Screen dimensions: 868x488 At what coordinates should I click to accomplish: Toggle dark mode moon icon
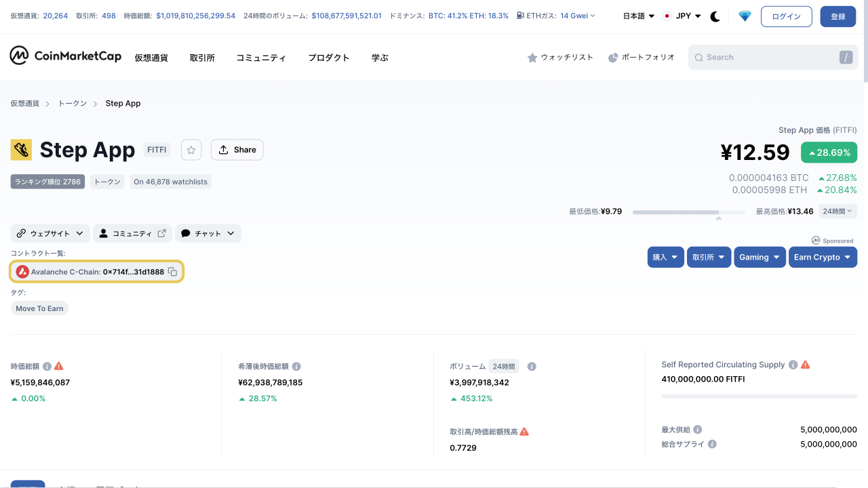click(715, 16)
